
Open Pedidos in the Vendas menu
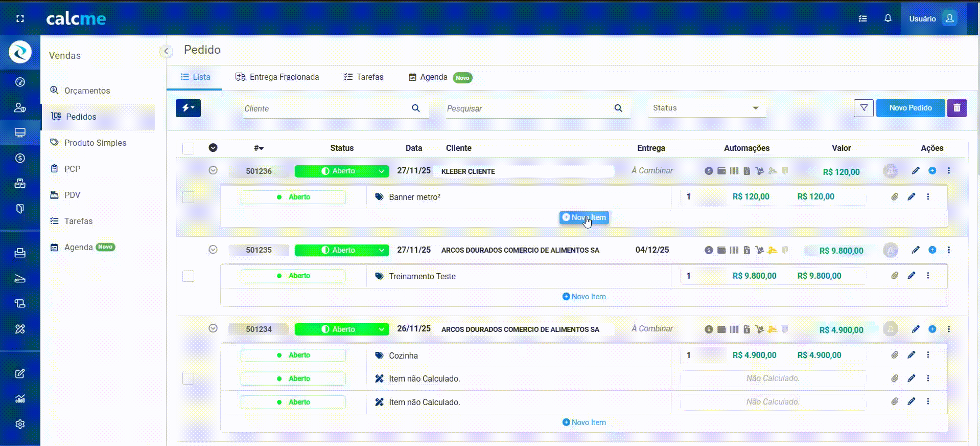pyautogui.click(x=98, y=117)
